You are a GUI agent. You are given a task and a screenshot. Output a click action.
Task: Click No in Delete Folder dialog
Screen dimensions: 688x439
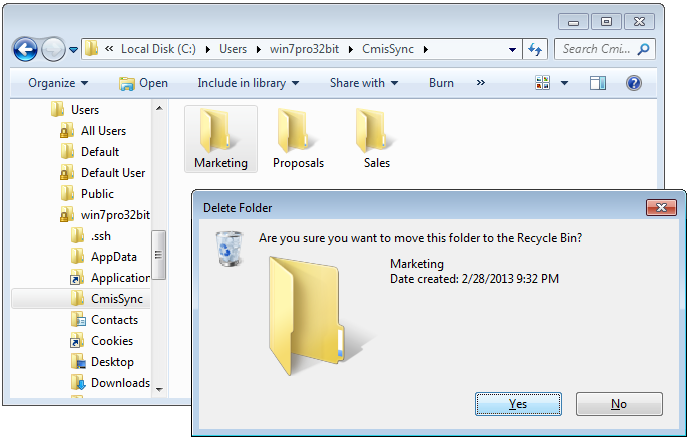[x=619, y=404]
